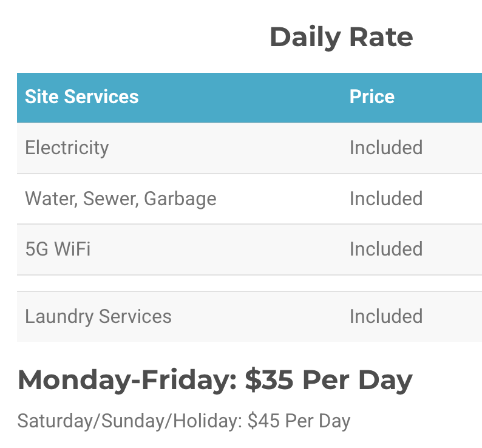
Task: Select the 5G WiFi row label
Action: point(58,249)
